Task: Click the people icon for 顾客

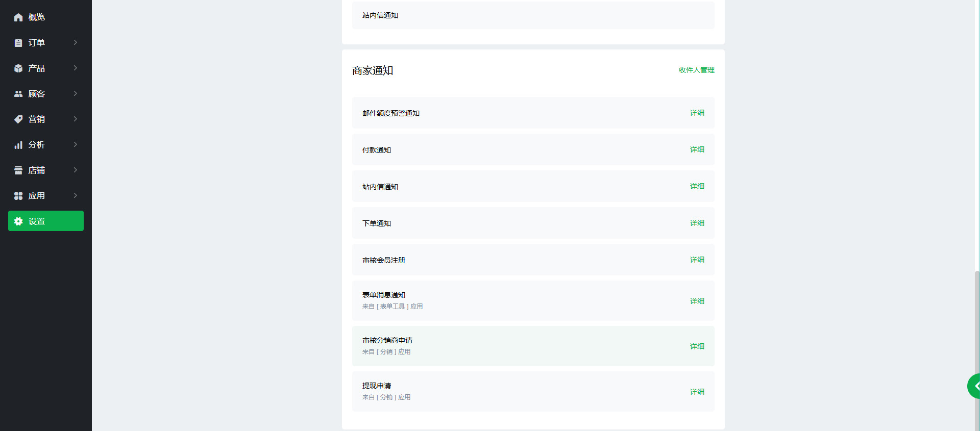Action: click(18, 94)
